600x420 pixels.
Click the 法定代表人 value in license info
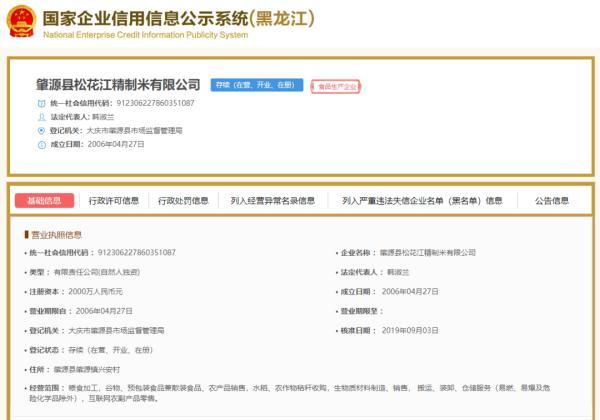click(398, 272)
